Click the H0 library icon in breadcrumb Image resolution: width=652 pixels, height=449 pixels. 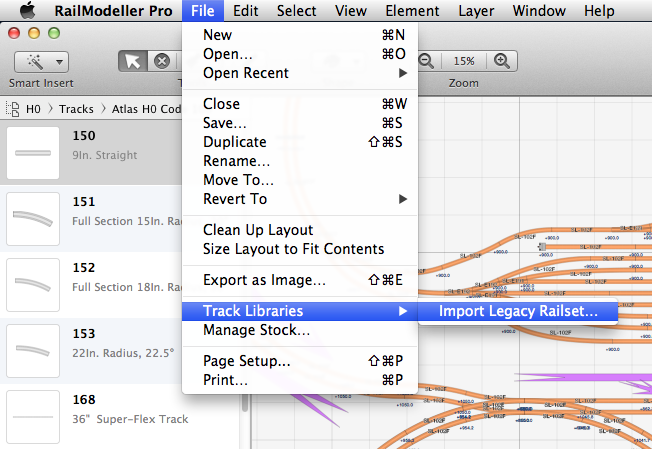tap(15, 108)
